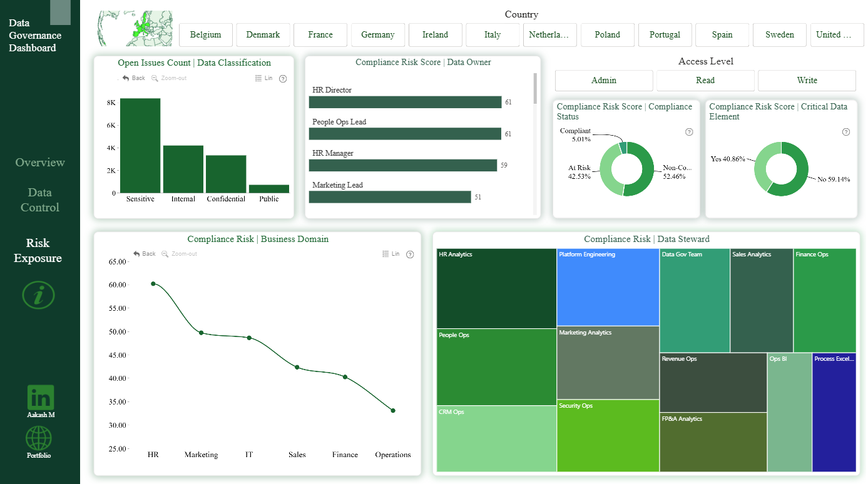Switch to the Data Control page
Image resolution: width=868 pixels, height=484 pixels.
click(x=40, y=200)
